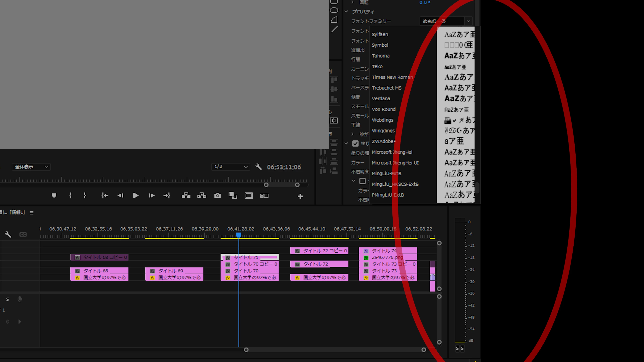
Task: Select the Ellipse tool
Action: click(x=334, y=10)
